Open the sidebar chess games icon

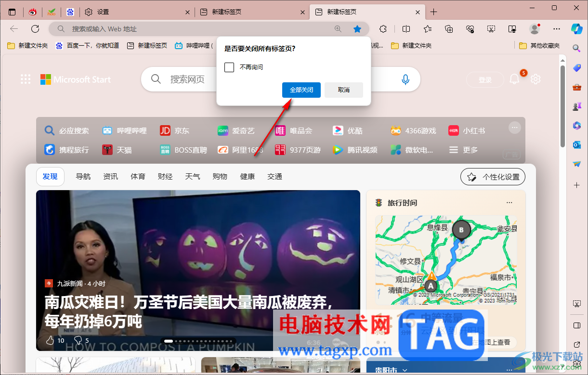tap(576, 106)
